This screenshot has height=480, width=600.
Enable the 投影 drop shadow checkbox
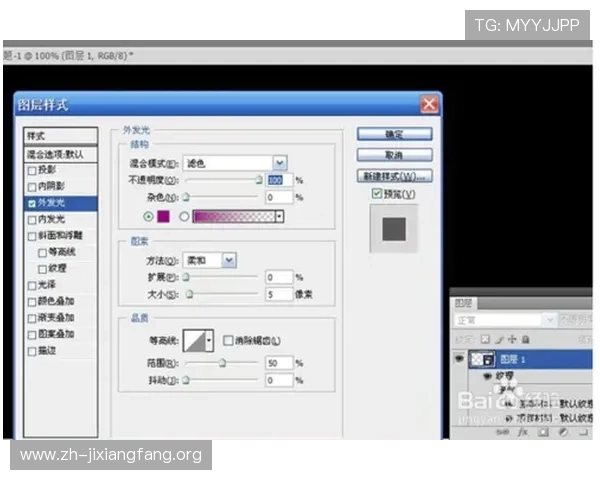[x=32, y=170]
